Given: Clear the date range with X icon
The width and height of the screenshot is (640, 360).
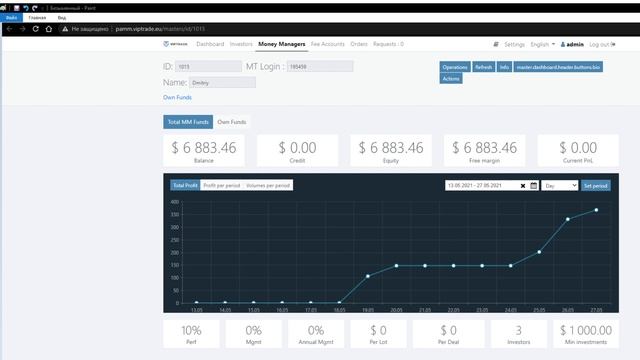Looking at the screenshot, I should (x=523, y=186).
